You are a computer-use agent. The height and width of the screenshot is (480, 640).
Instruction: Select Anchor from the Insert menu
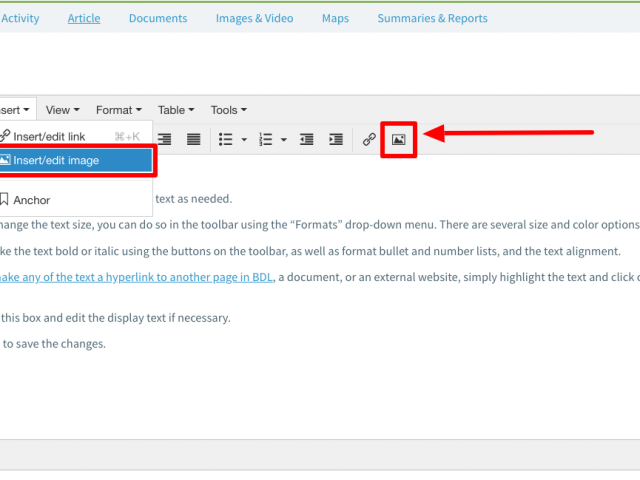[31, 200]
